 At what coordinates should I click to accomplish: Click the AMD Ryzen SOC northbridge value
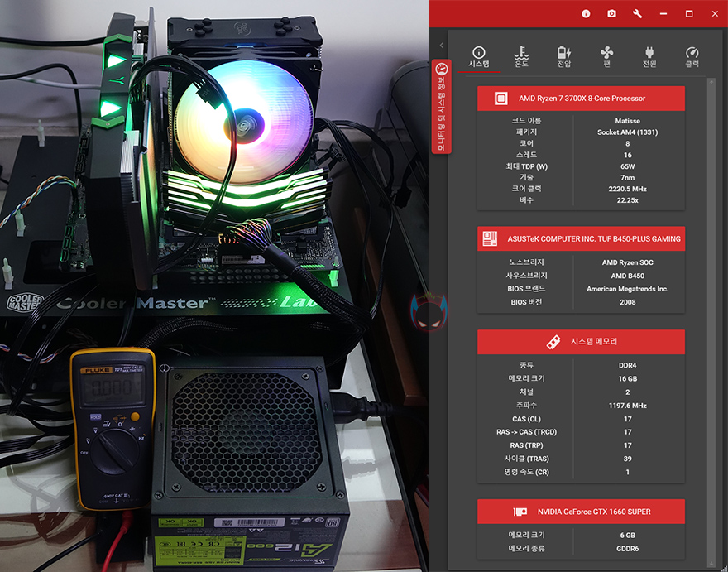[628, 262]
